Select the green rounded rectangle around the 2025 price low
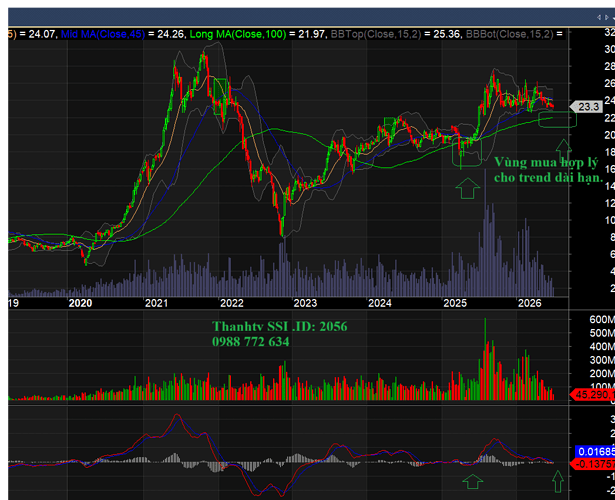 (467, 151)
